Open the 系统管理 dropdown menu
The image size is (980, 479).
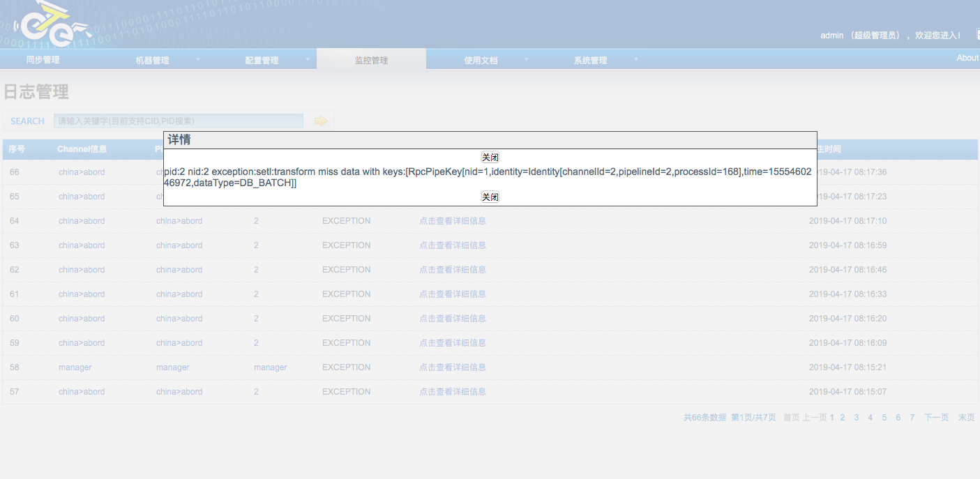(589, 60)
